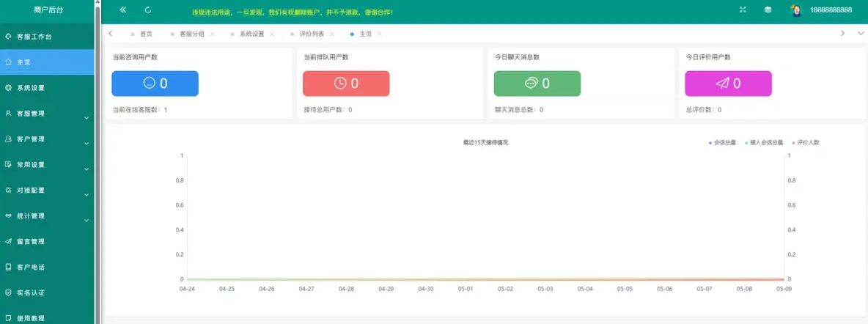Expand the 对接配置 submenu arrow
Screen dimensions: 868x324
point(87,195)
